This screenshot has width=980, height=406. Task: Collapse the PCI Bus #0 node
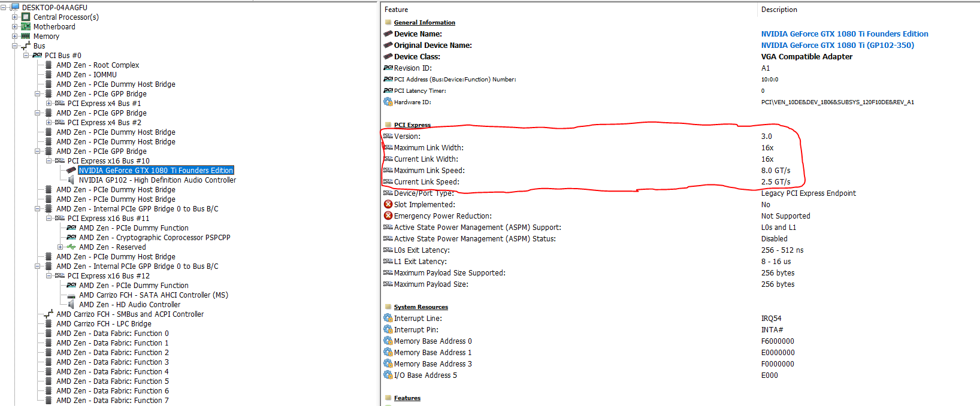26,55
